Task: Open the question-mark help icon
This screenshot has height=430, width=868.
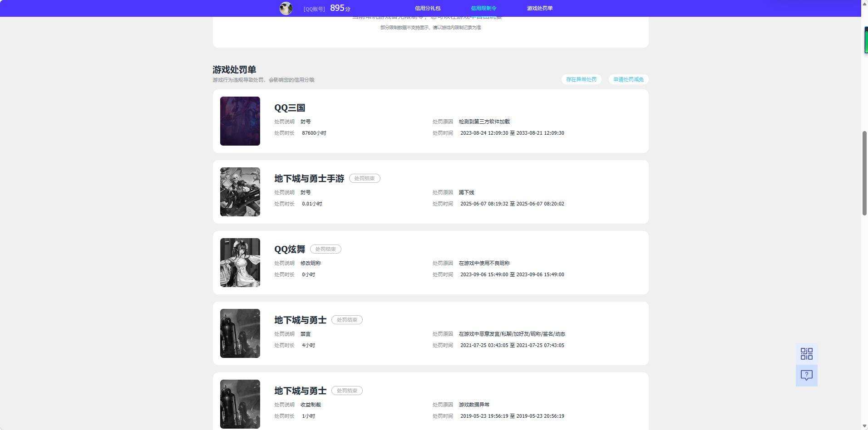Action: (x=807, y=376)
